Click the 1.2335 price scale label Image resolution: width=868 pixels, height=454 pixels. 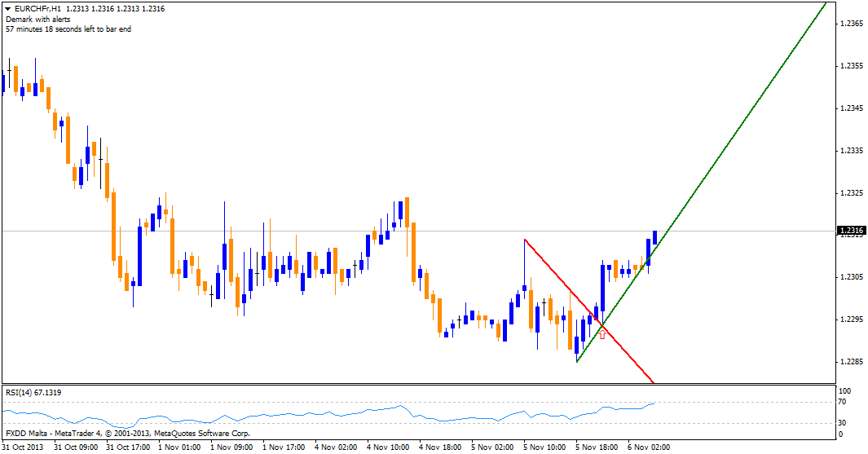[x=852, y=151]
